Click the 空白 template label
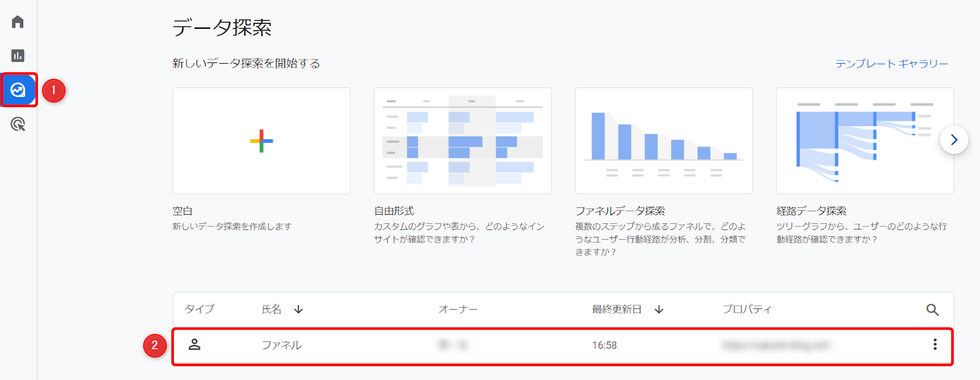This screenshot has height=380, width=980. [x=183, y=211]
